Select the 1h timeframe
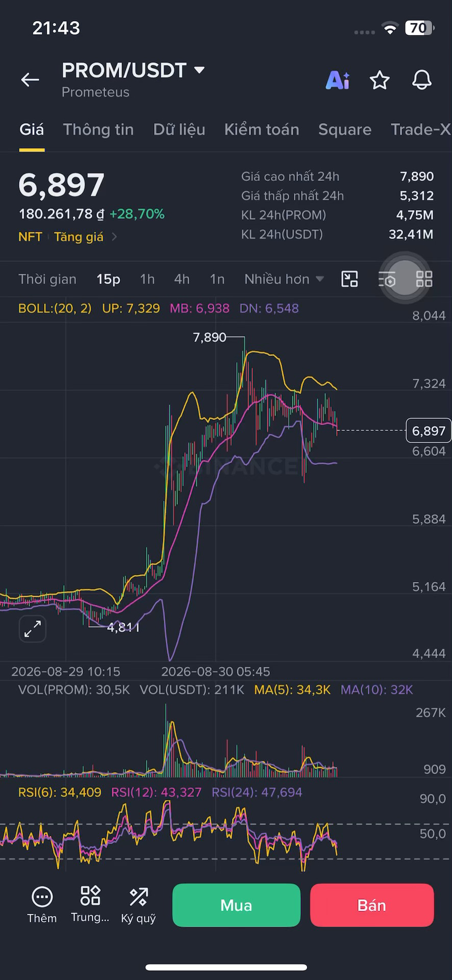452x980 pixels. tap(147, 279)
